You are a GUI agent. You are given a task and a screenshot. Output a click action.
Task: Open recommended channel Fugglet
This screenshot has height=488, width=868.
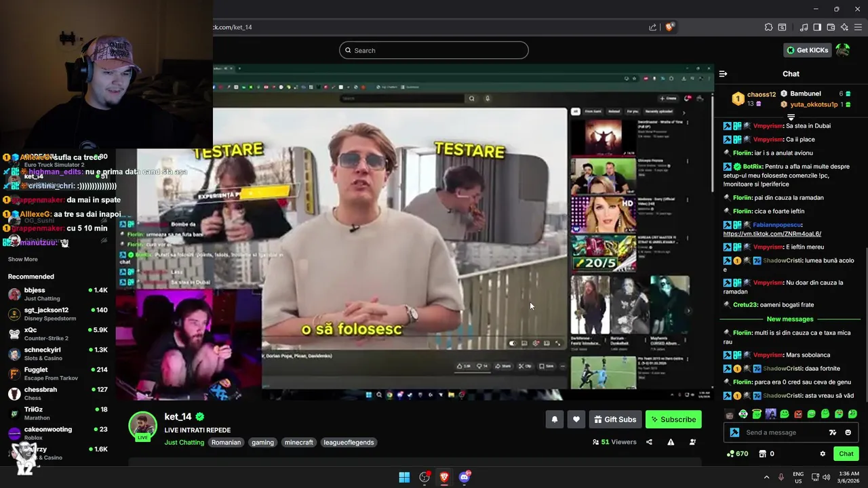click(x=58, y=373)
